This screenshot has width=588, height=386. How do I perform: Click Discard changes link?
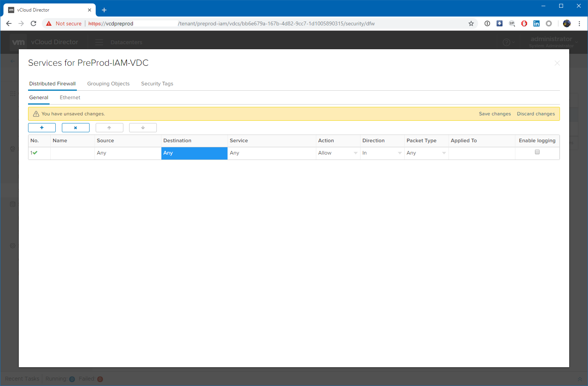(536, 114)
